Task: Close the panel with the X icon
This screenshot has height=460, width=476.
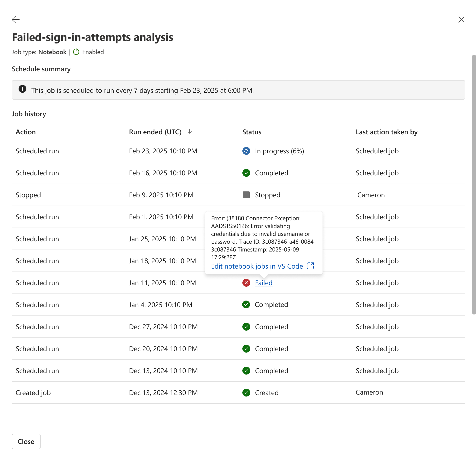Action: 461,20
